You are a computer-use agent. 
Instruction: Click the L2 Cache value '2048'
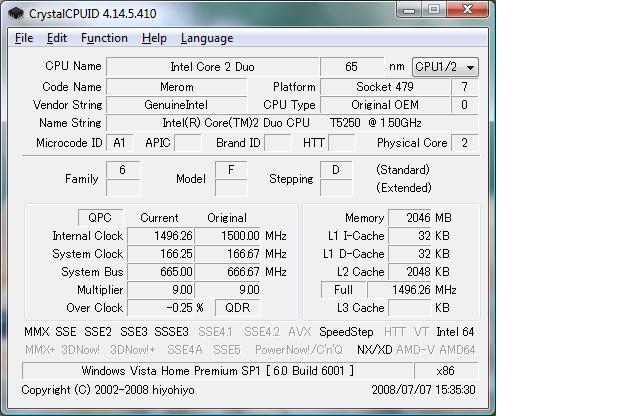click(410, 272)
